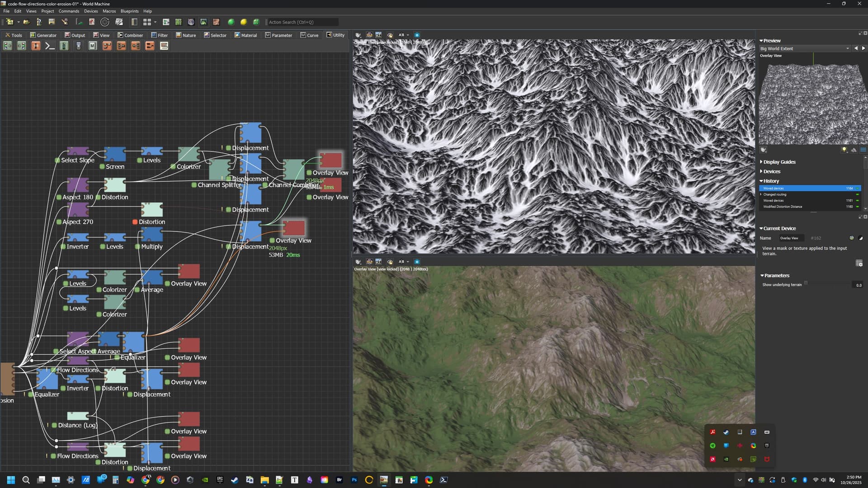Click the command prompt utility device icon
The image size is (868, 488).
click(x=50, y=46)
